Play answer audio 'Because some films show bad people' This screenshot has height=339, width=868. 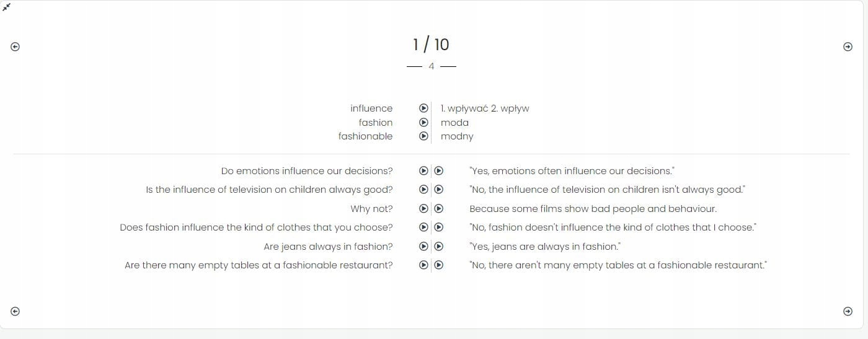point(438,209)
